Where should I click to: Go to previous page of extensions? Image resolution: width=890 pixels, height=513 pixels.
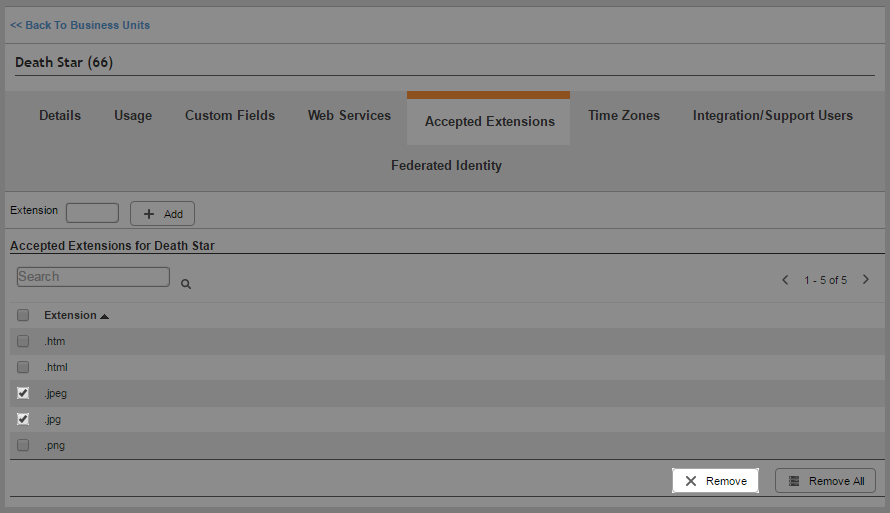(x=785, y=280)
